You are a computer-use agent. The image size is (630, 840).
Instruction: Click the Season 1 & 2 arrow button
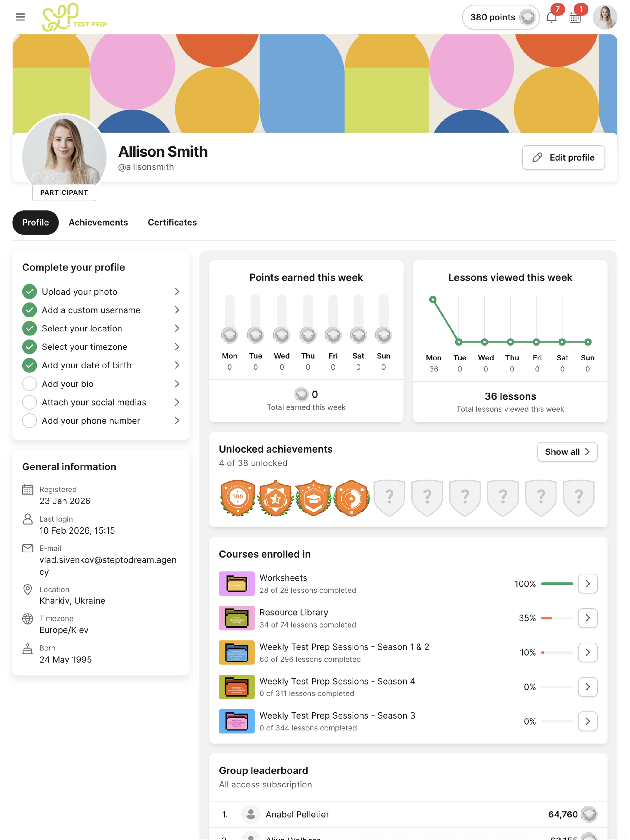coord(588,652)
